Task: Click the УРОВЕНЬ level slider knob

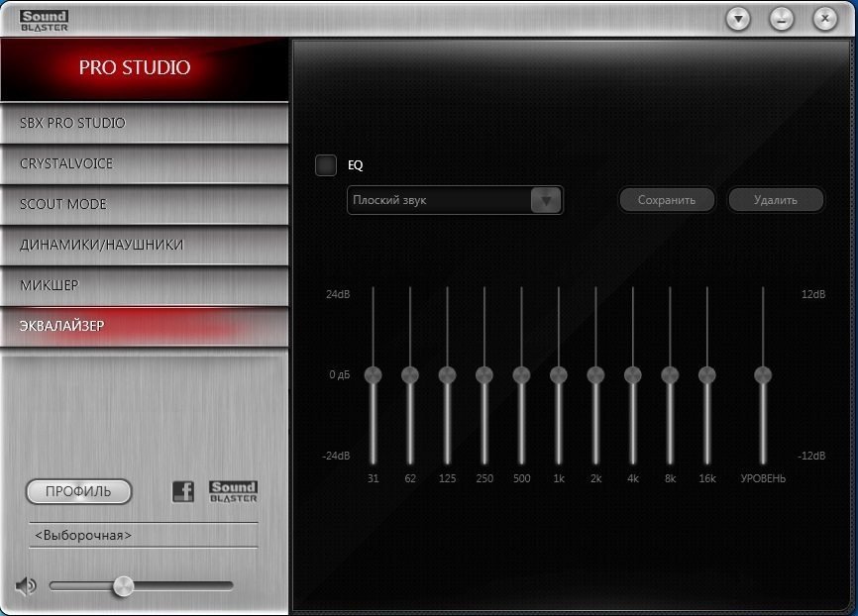Action: pyautogui.click(x=763, y=375)
